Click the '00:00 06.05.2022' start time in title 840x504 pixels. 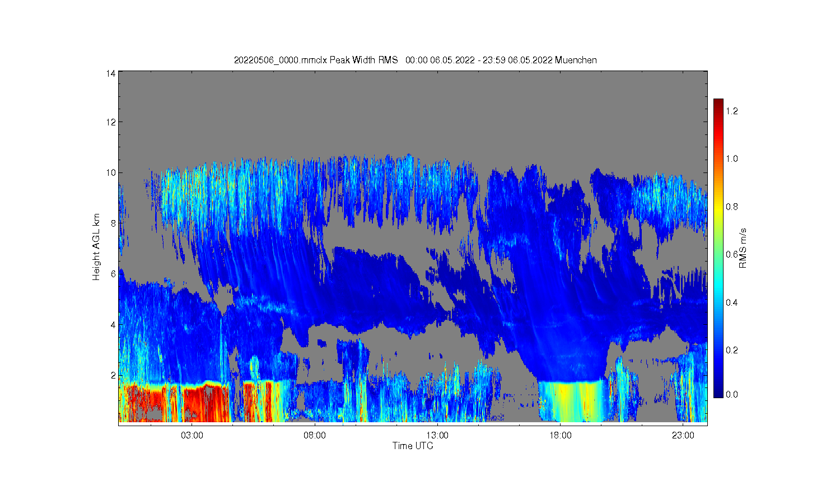tap(440, 60)
